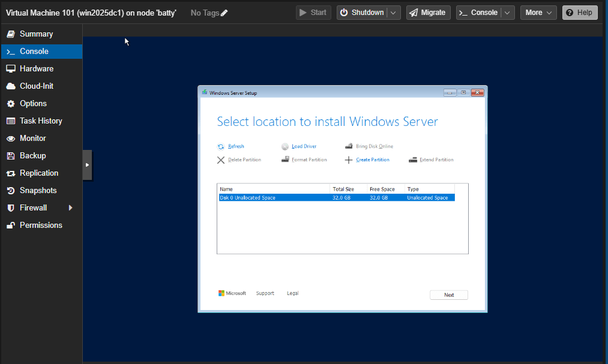
Task: Open the Snapshots panel
Action: coord(38,190)
